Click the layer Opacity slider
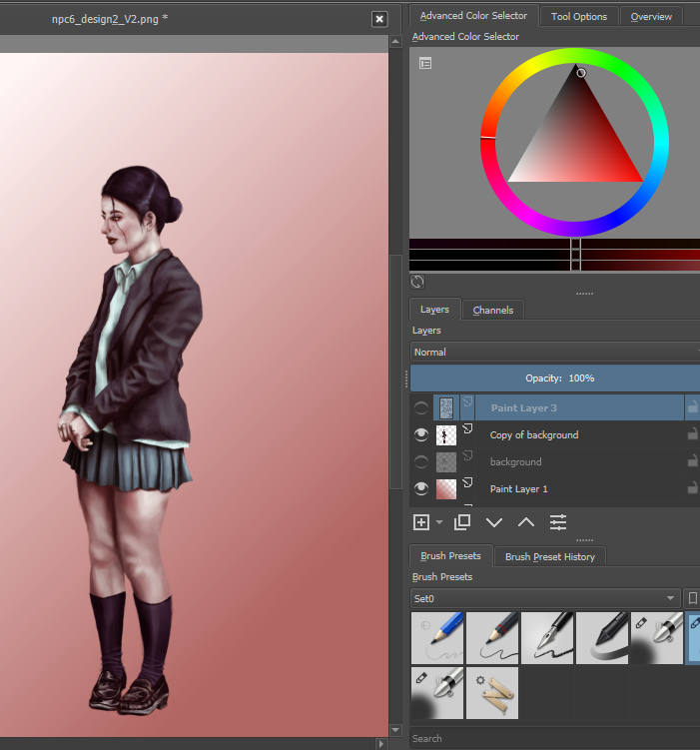Viewport: 700px width, 750px height. pyautogui.click(x=554, y=378)
